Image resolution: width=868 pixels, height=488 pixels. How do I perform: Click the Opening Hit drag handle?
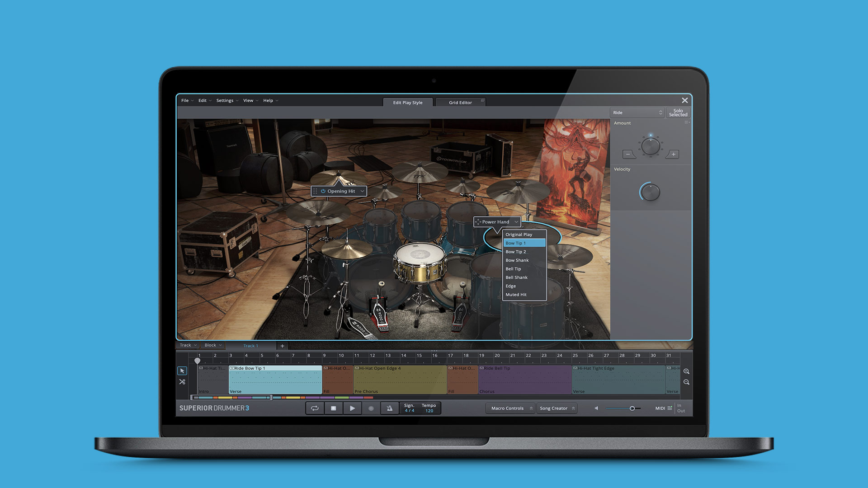(315, 191)
